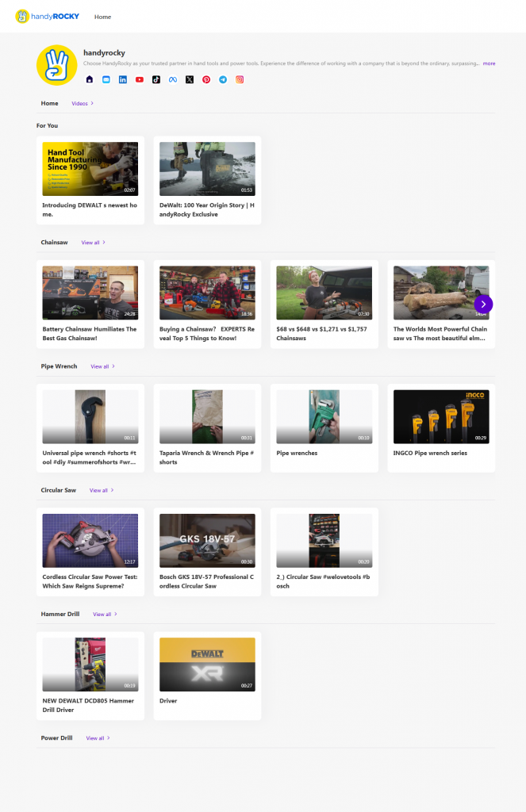The height and width of the screenshot is (812, 526).
Task: Open the Instagram icon link
Action: (x=240, y=79)
